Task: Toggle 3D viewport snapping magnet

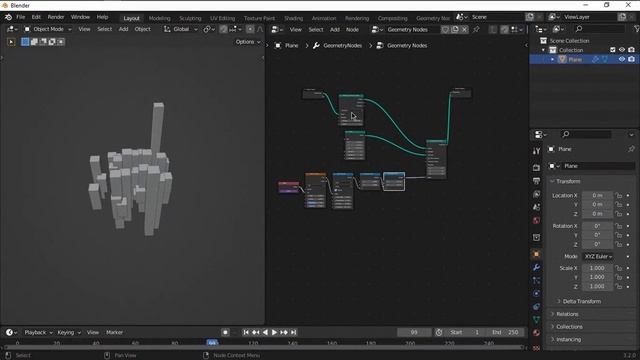Action: 223,29
